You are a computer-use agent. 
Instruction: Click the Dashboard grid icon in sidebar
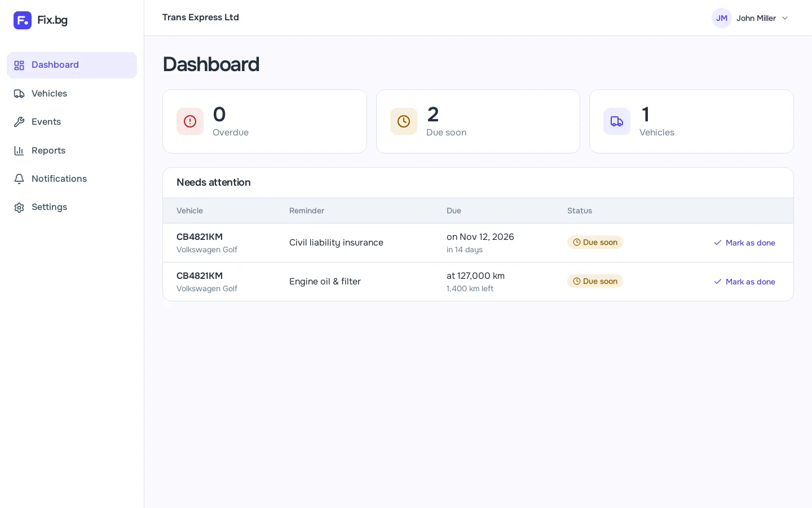(19, 65)
